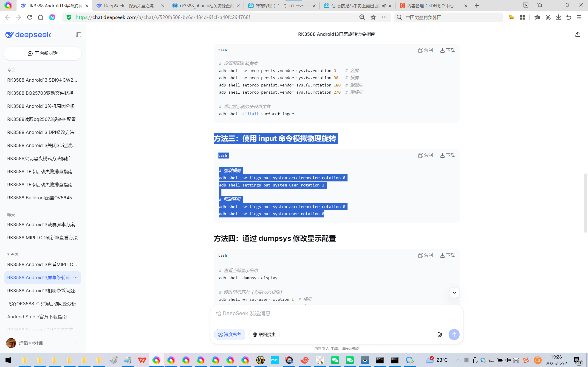Viewport: 588px width, 367px height.
Task: Open the RK3588 Android13 DPI修改方法 conversation
Action: pyautogui.click(x=41, y=132)
